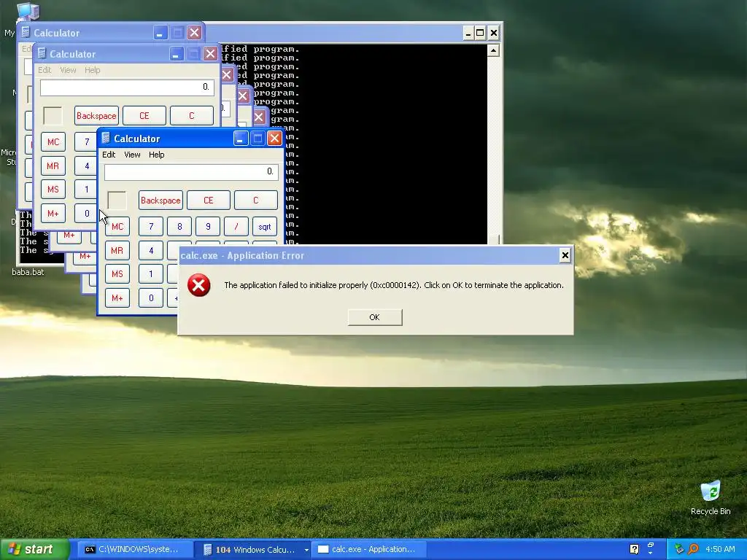Screen dimensions: 747x560
Task: Click MC memory clear in the front Calculator
Action: point(117,227)
